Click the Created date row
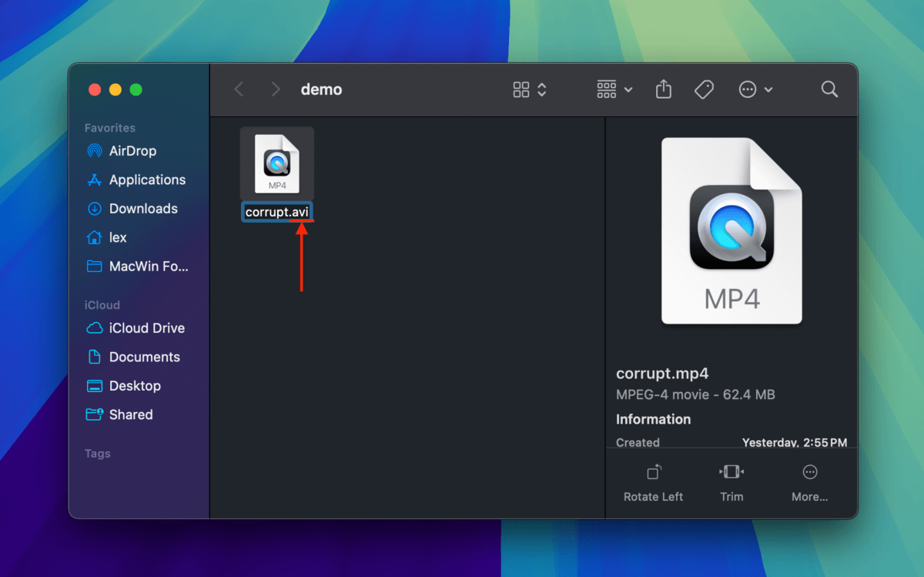 (x=731, y=443)
